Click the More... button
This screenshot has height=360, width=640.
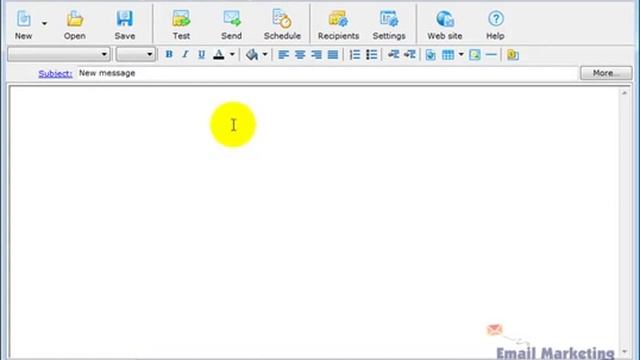click(x=606, y=73)
